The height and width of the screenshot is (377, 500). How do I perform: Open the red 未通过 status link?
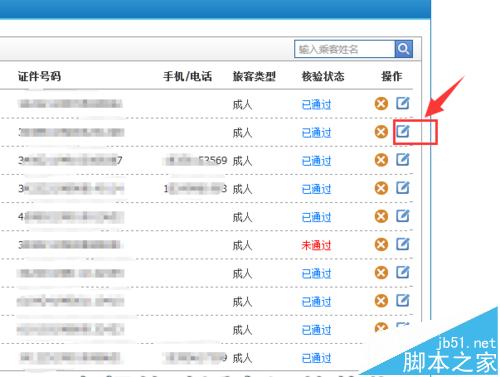(316, 245)
